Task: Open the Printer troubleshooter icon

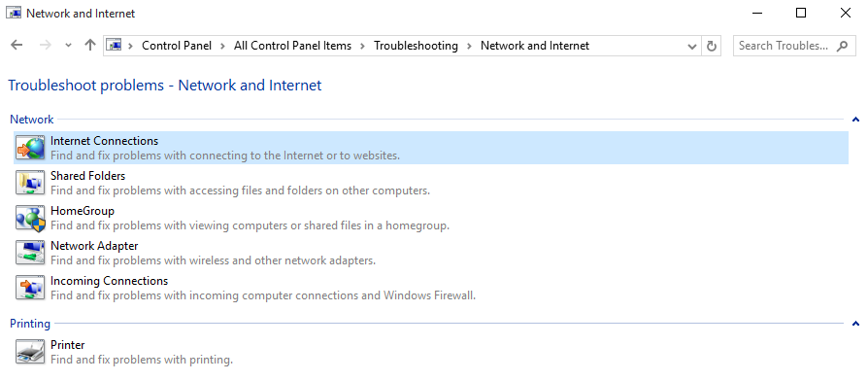Action: pyautogui.click(x=30, y=352)
